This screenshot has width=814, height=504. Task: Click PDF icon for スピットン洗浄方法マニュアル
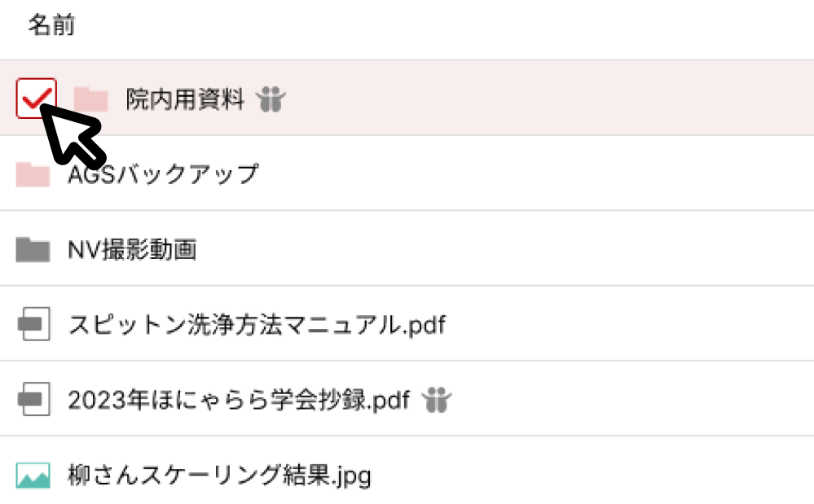click(33, 325)
